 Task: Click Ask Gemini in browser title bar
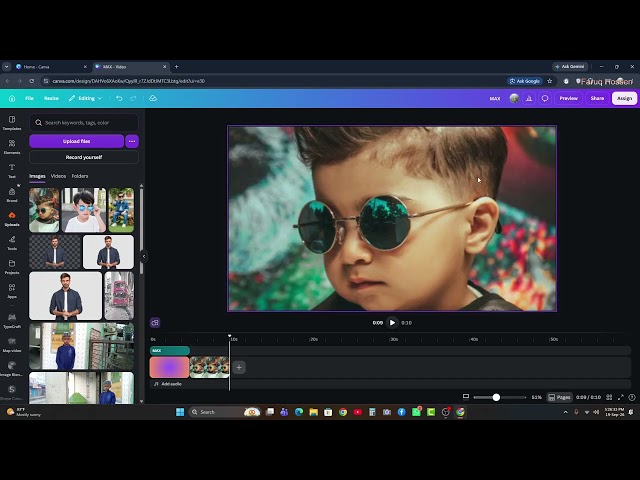[570, 67]
